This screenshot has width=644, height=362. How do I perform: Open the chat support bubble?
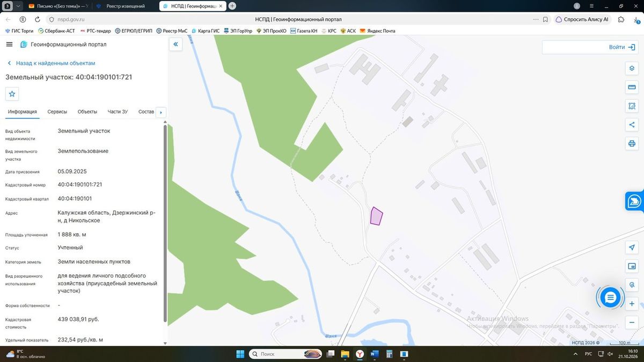(x=610, y=297)
